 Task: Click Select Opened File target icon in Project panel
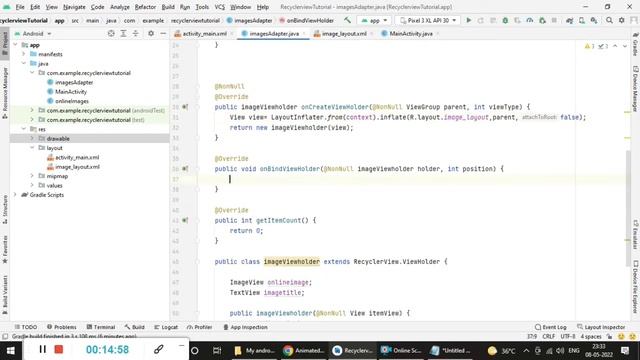[111, 33]
